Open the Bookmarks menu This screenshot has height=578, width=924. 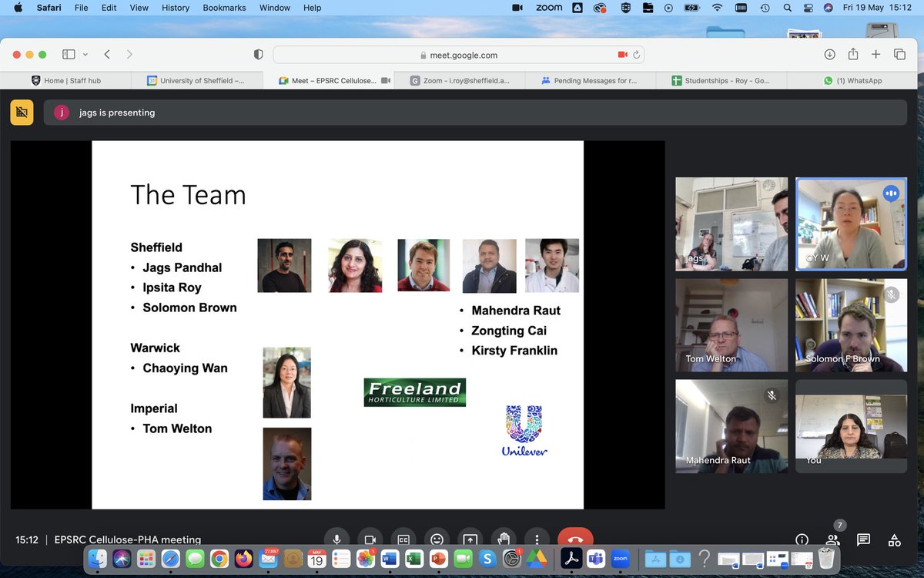[224, 8]
